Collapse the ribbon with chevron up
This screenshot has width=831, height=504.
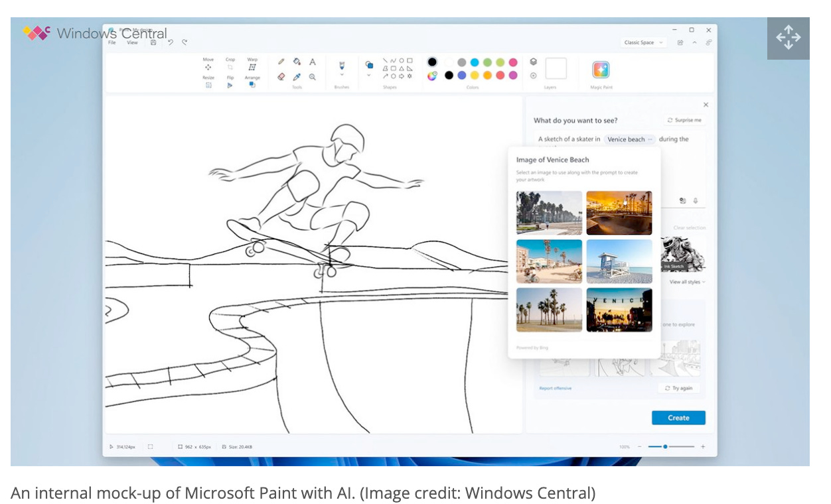click(694, 42)
